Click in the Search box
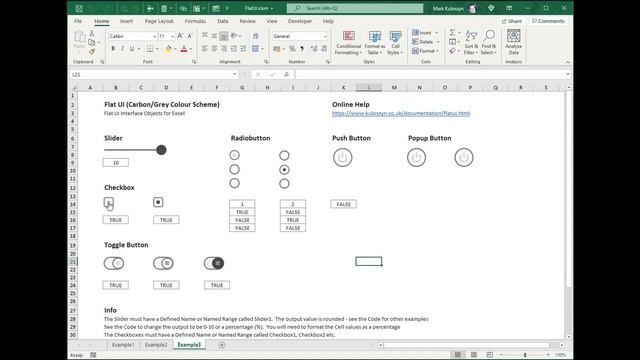This screenshot has height=360, width=640. point(355,8)
